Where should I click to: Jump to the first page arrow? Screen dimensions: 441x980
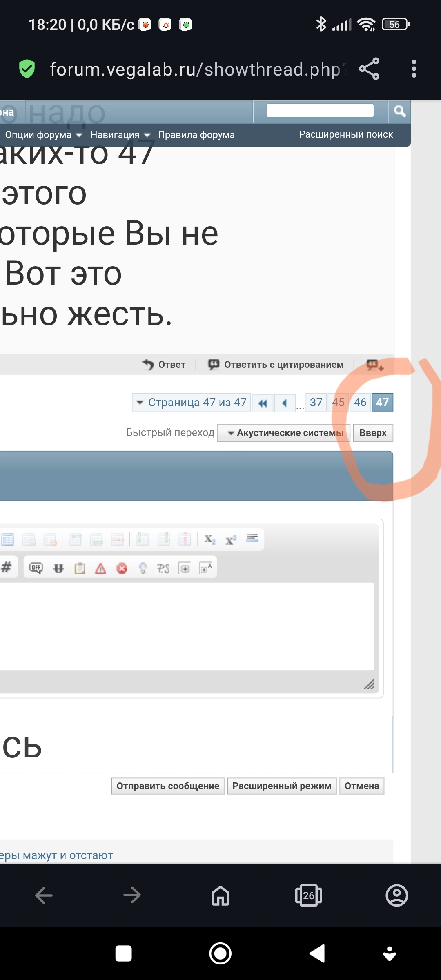pos(263,403)
